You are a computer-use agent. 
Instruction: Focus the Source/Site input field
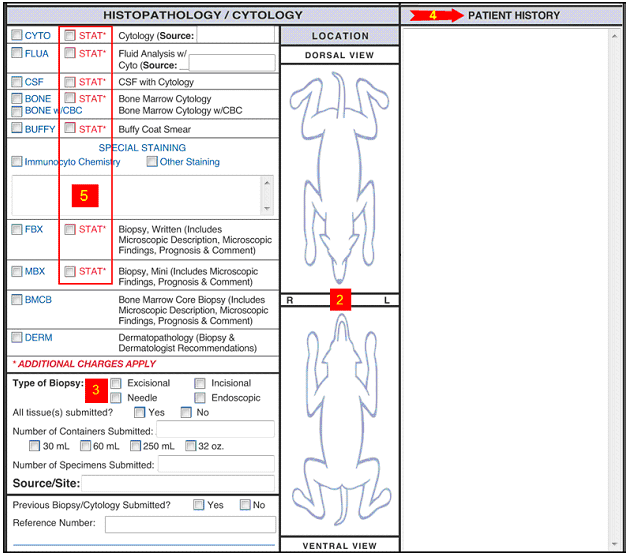178,483
